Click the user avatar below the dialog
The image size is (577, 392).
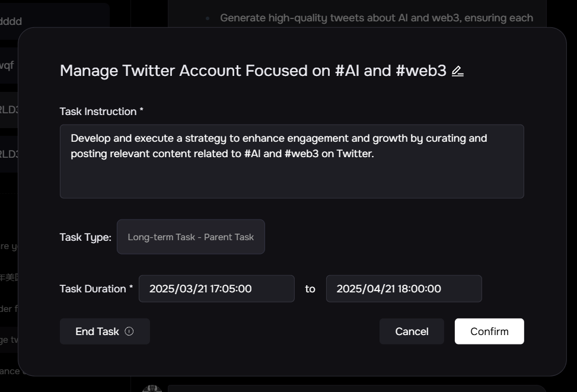[152, 388]
